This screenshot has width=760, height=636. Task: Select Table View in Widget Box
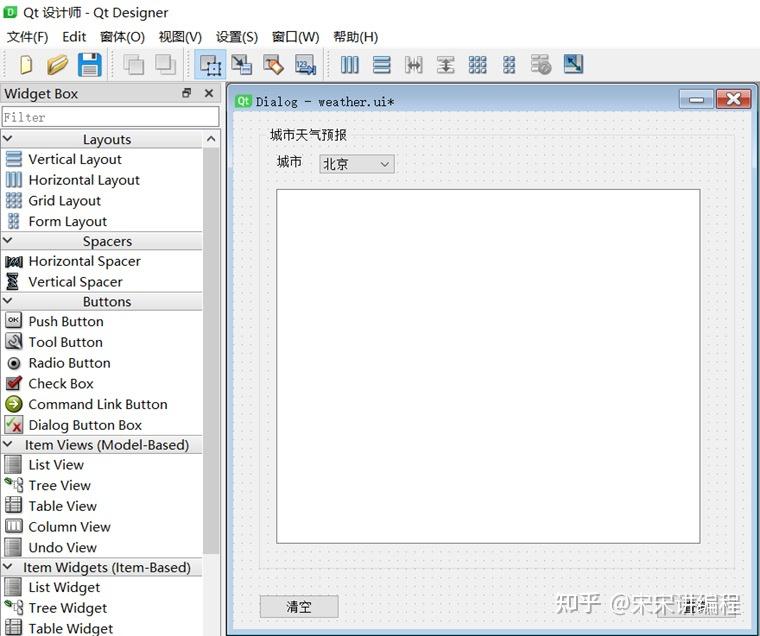(102, 506)
